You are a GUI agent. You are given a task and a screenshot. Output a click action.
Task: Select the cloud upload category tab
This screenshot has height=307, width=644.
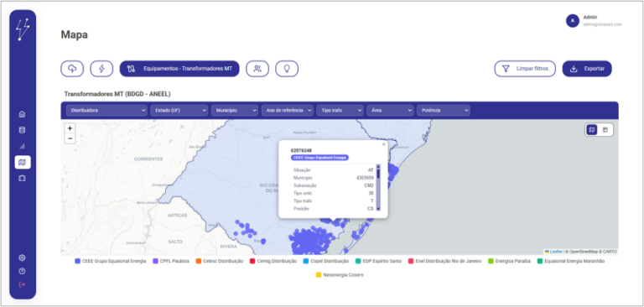point(72,69)
